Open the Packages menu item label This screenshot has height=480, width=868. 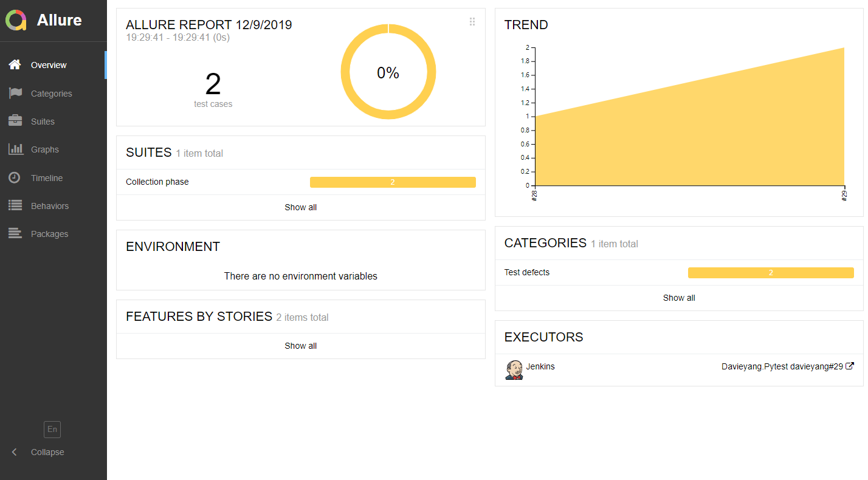pyautogui.click(x=50, y=234)
